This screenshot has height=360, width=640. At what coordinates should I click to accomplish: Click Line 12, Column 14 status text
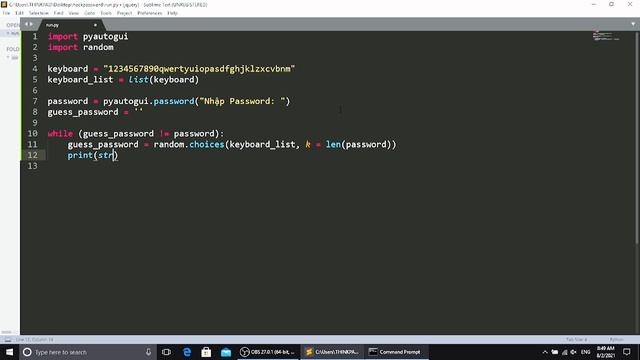tap(34, 340)
